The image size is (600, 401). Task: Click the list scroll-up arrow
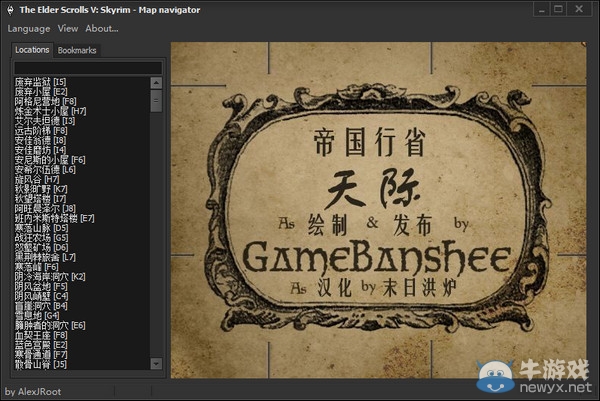click(x=156, y=82)
